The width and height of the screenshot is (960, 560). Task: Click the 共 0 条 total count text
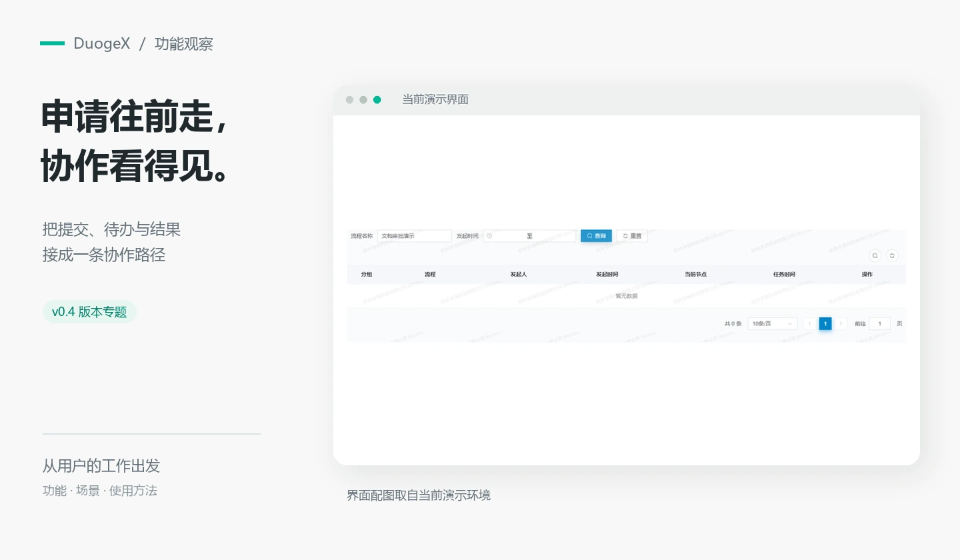click(x=733, y=324)
